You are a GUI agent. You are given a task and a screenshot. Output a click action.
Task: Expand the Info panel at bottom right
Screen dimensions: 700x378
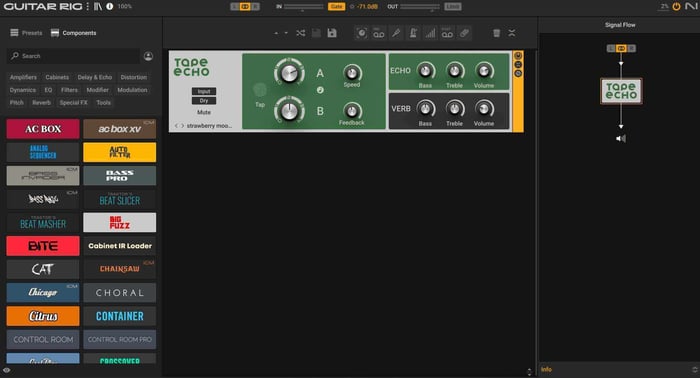[x=695, y=370]
